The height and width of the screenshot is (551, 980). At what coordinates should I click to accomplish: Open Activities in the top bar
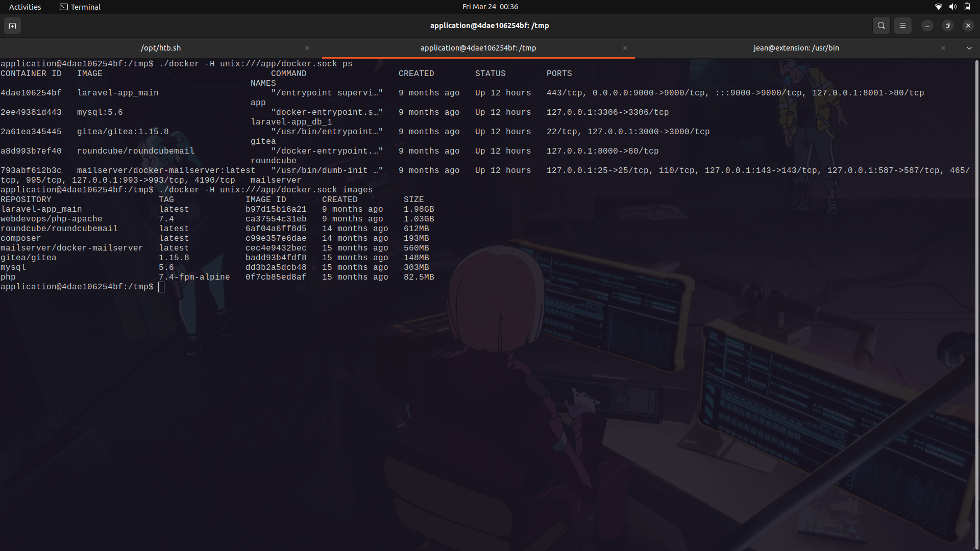point(24,7)
